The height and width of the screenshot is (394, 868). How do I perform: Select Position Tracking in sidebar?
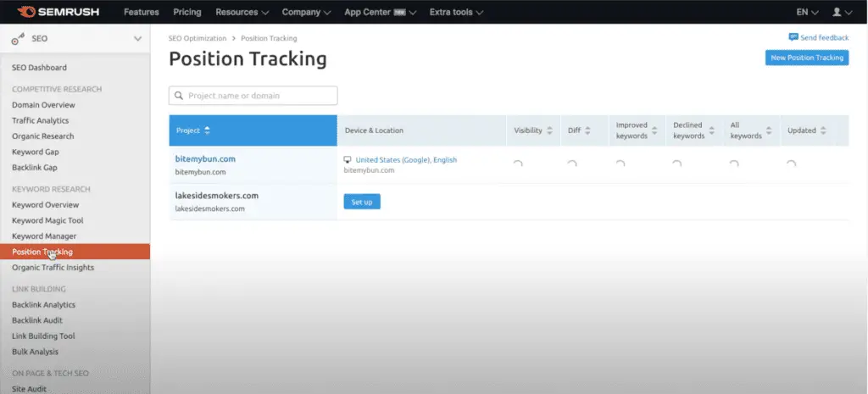click(x=75, y=252)
